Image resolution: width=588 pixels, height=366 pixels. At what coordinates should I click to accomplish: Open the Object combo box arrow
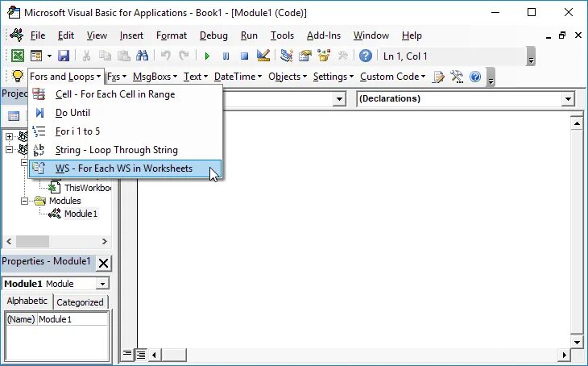[x=339, y=99]
